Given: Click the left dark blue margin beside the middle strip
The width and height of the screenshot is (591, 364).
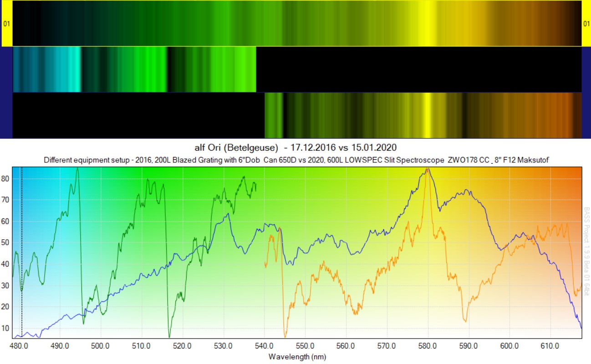Looking at the screenshot, I should point(6,70).
